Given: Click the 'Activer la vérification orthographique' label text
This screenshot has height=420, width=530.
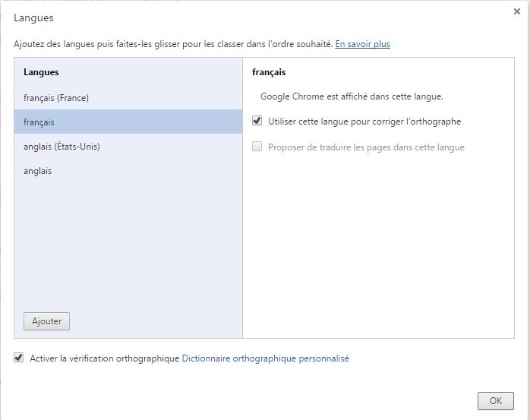Looking at the screenshot, I should 104,358.
